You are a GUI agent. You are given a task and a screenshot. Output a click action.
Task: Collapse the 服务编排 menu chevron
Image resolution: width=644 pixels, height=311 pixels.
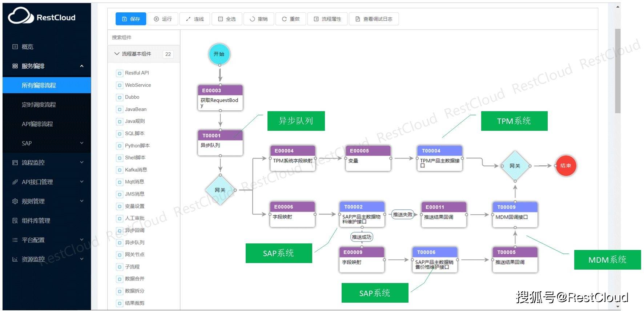[x=82, y=66]
